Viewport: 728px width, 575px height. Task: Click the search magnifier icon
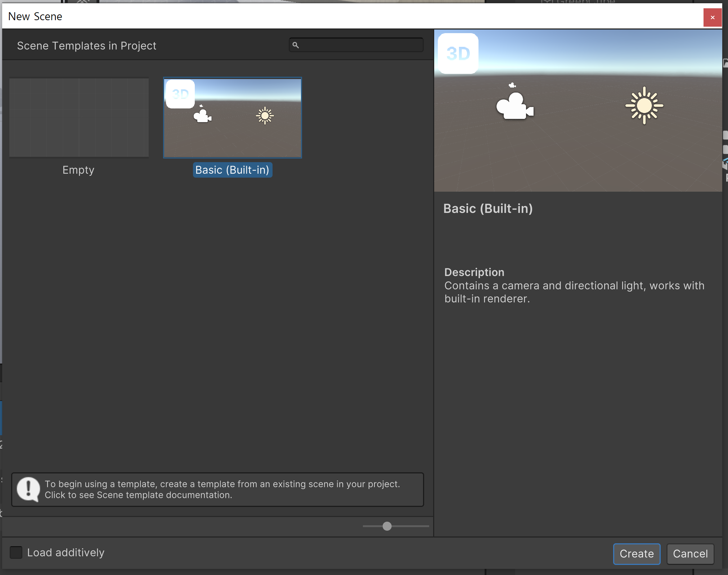click(x=296, y=45)
